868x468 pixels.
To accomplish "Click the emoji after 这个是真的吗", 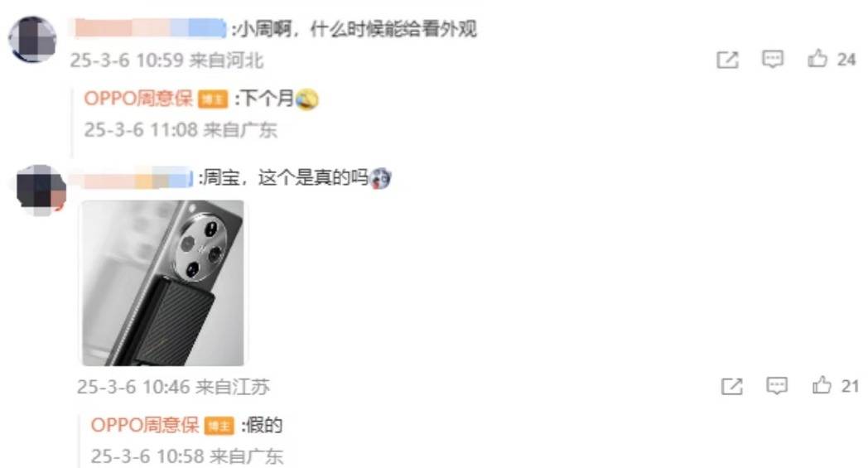I will click(x=380, y=178).
